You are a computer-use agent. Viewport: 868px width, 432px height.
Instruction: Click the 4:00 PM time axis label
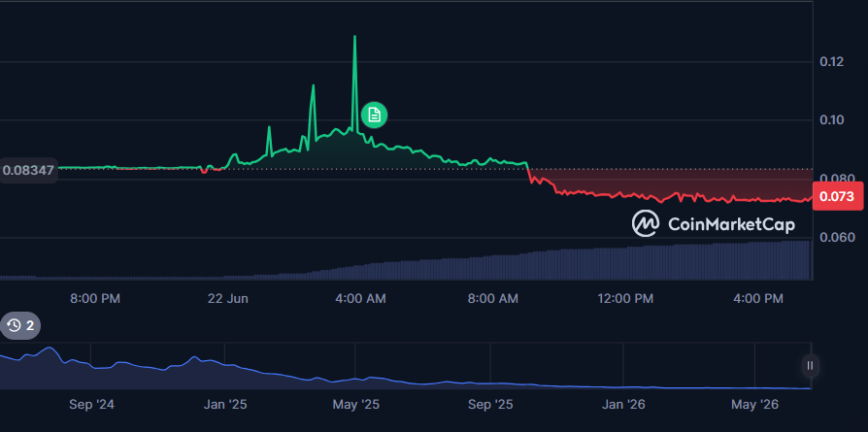coord(758,299)
